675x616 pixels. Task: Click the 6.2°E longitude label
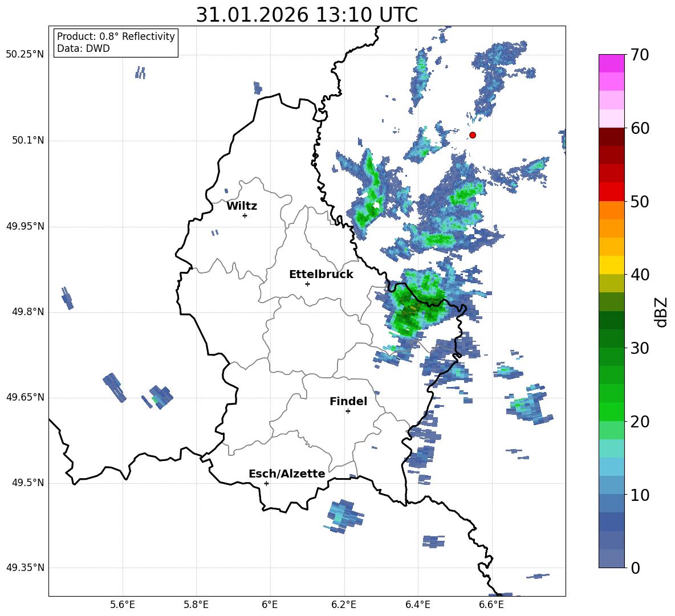[344, 605]
